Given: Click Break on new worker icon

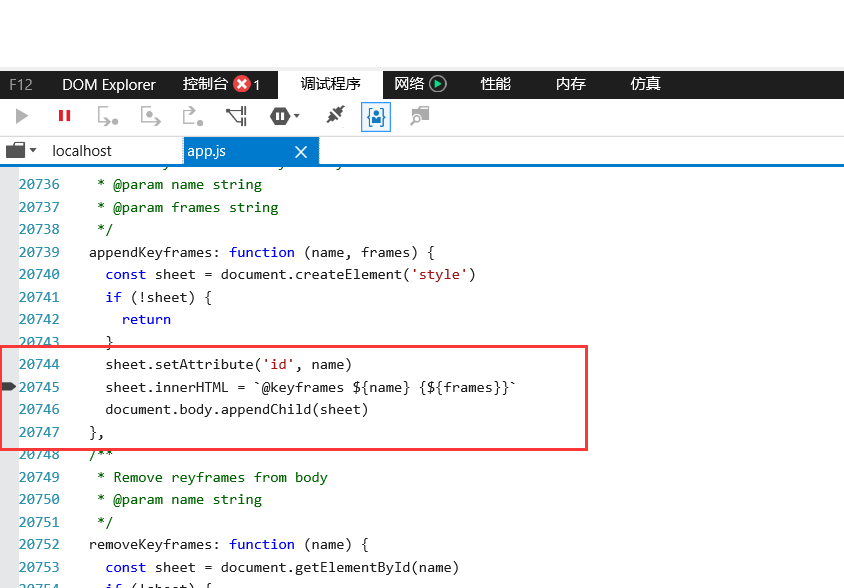Looking at the screenshot, I should [237, 116].
